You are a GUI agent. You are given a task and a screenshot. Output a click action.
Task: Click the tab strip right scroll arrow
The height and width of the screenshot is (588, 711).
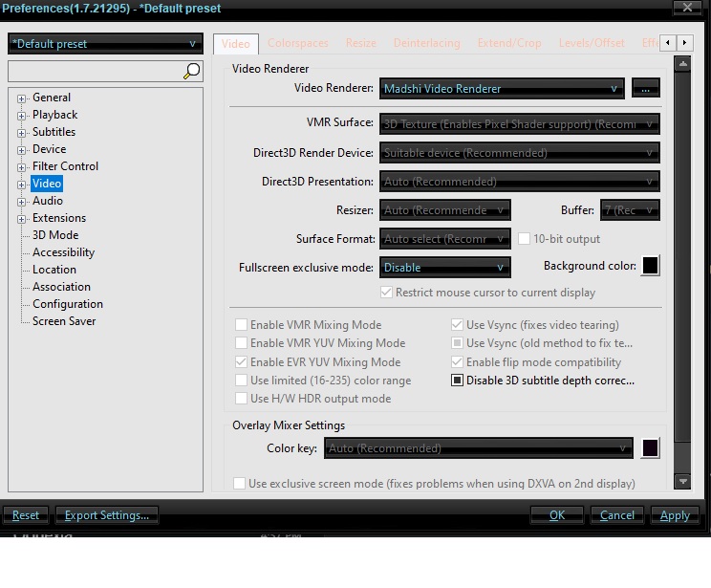685,43
